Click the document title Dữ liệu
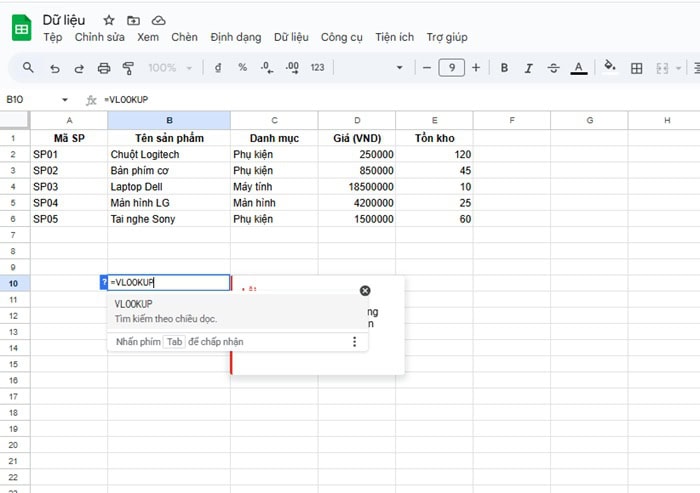 pyautogui.click(x=64, y=20)
